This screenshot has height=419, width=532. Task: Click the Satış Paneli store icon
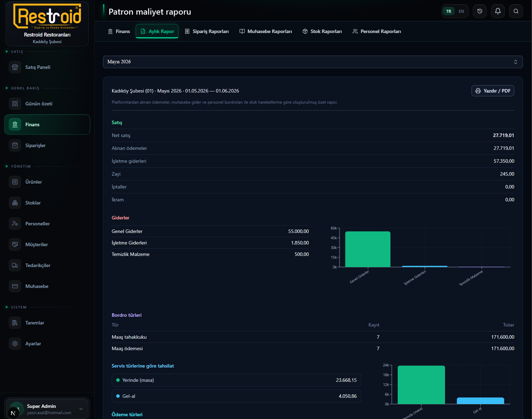tap(15, 67)
